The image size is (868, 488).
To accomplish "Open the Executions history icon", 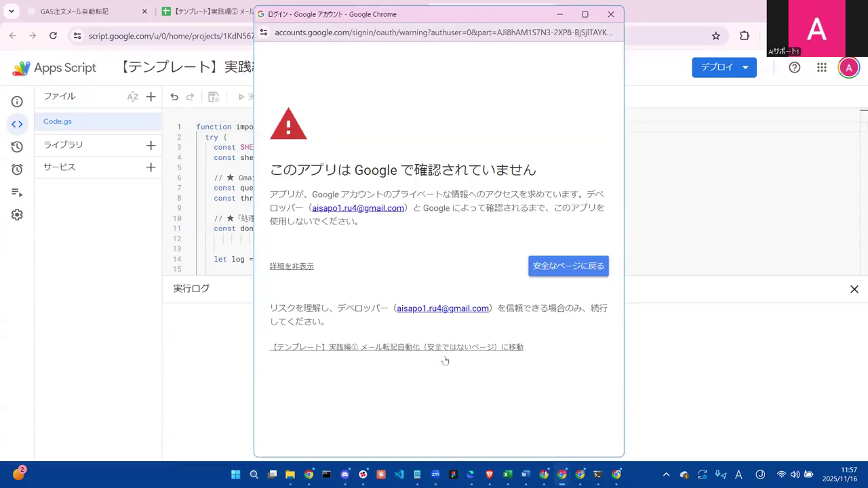I will 17,145.
